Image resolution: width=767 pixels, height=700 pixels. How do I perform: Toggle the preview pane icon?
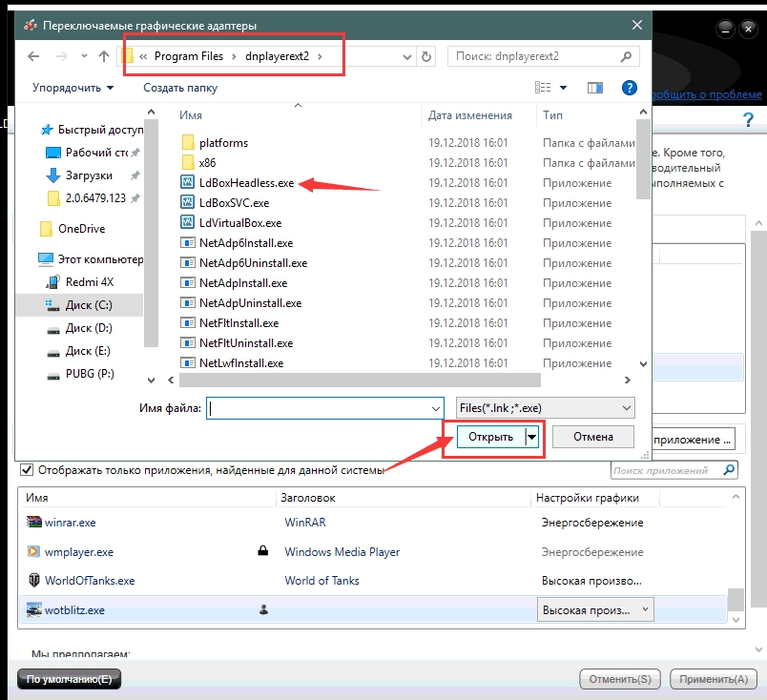[x=595, y=88]
